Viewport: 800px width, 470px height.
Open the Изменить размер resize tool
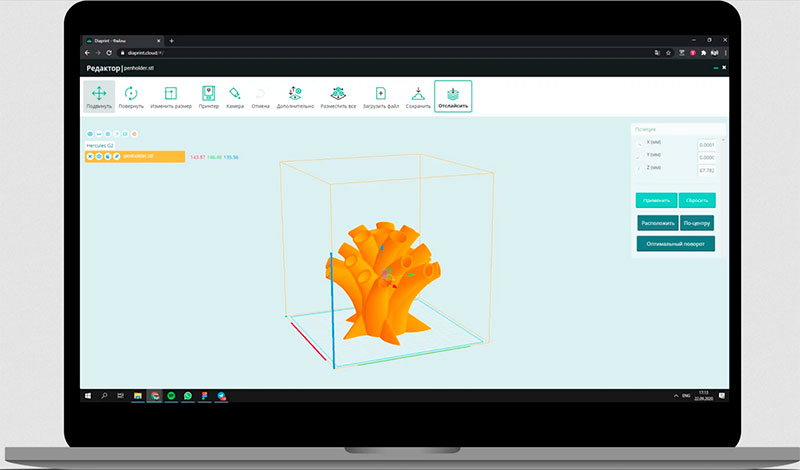(170, 96)
